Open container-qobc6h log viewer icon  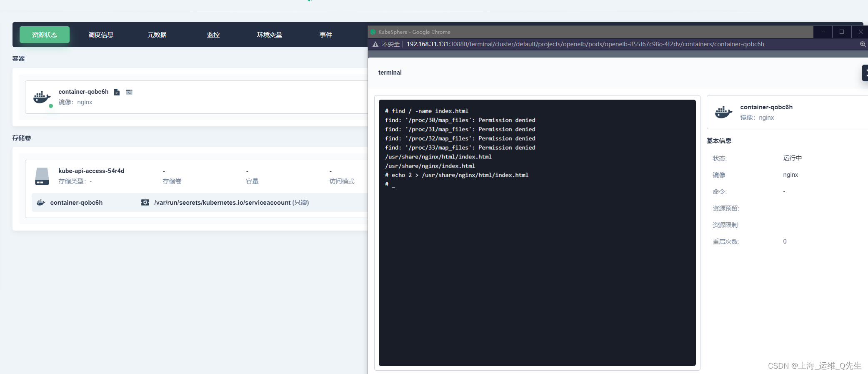117,92
